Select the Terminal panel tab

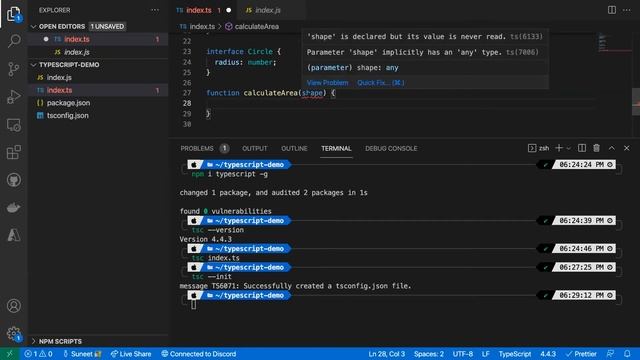click(x=336, y=149)
